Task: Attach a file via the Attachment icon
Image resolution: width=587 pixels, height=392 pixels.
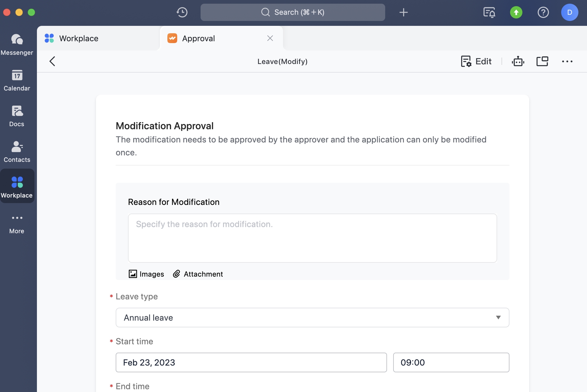Action: tap(198, 274)
